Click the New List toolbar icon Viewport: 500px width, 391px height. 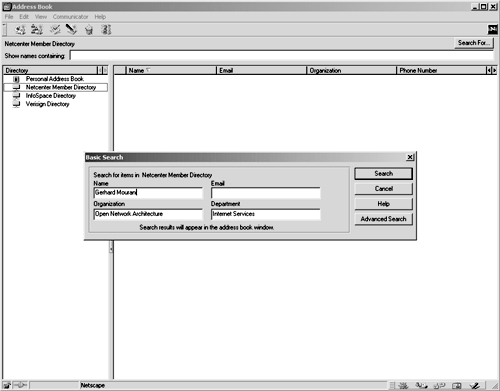[37, 30]
